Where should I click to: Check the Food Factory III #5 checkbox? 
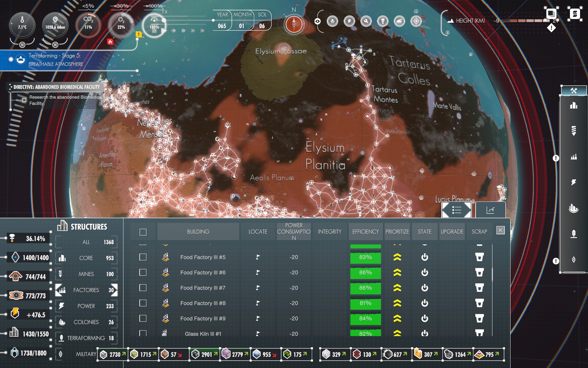click(143, 257)
